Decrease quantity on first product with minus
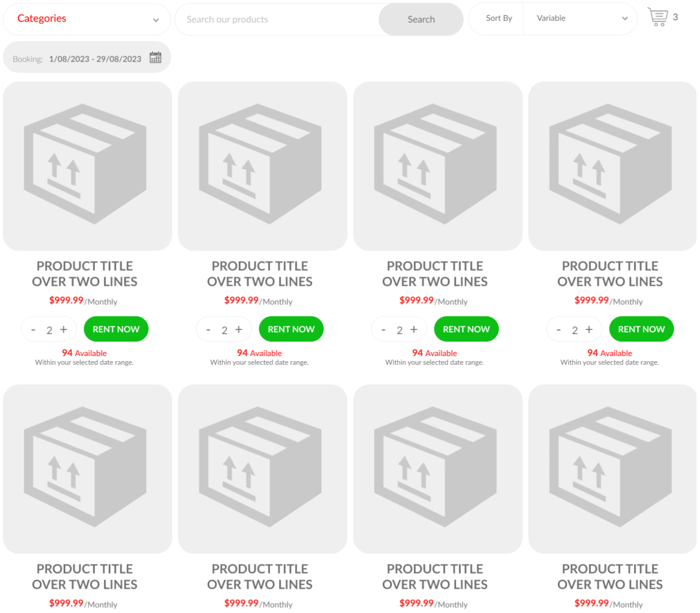The image size is (700, 613). coord(33,329)
